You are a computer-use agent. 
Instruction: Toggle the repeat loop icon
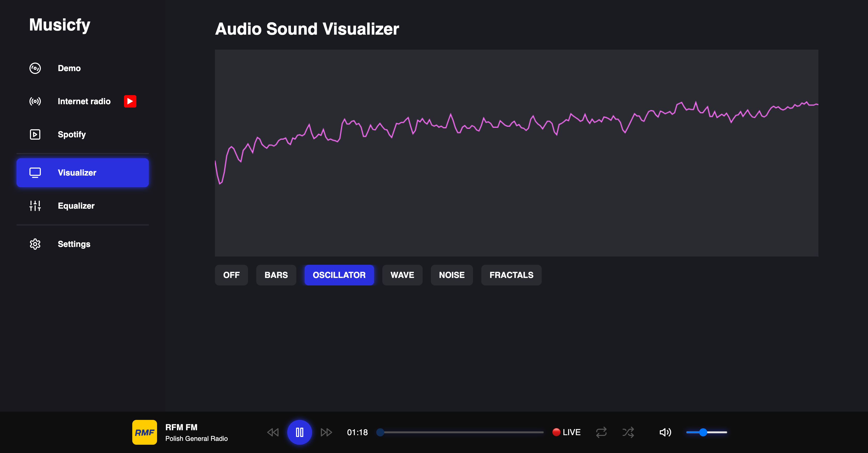[x=601, y=432]
